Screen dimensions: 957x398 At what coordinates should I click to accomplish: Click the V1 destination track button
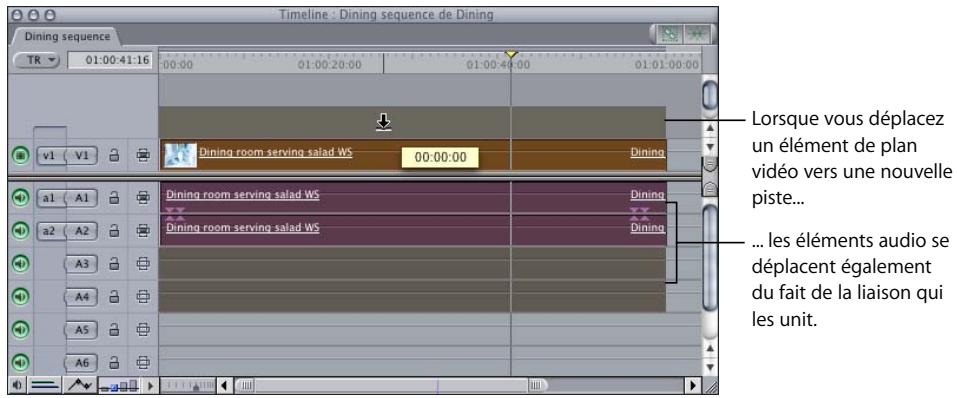pyautogui.click(x=82, y=156)
